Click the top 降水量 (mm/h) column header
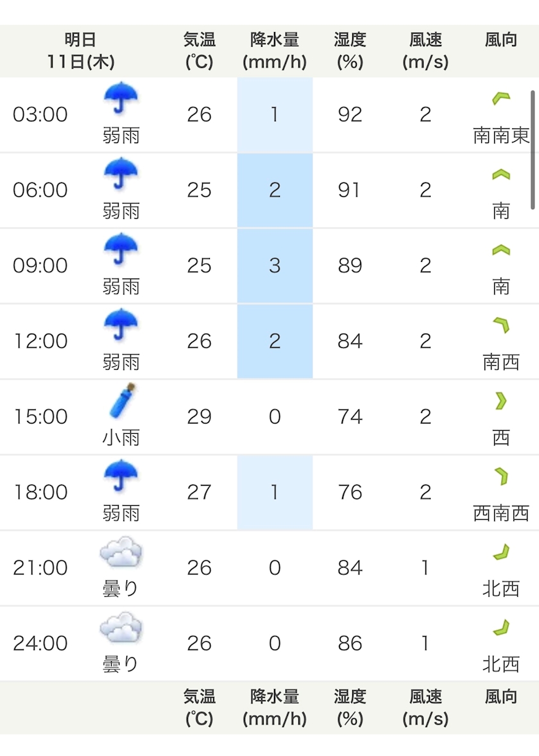Viewport: 539px width, 756px height. pos(275,51)
